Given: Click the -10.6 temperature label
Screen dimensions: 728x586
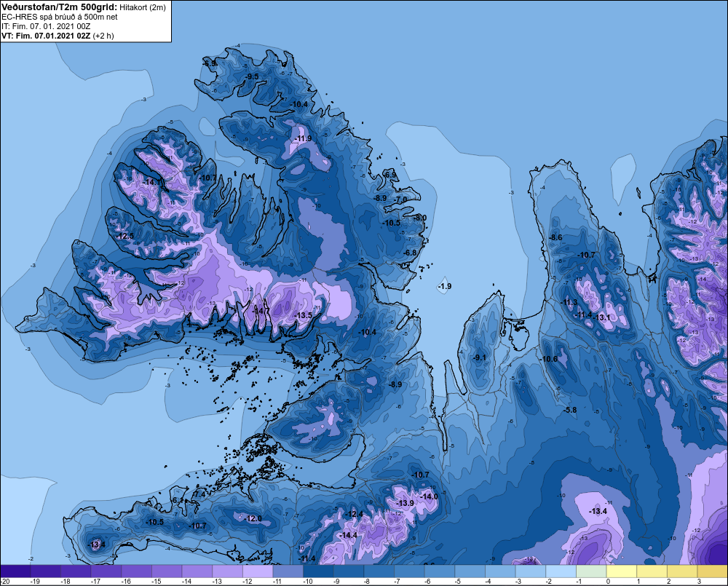Looking at the screenshot, I should click(x=549, y=359).
